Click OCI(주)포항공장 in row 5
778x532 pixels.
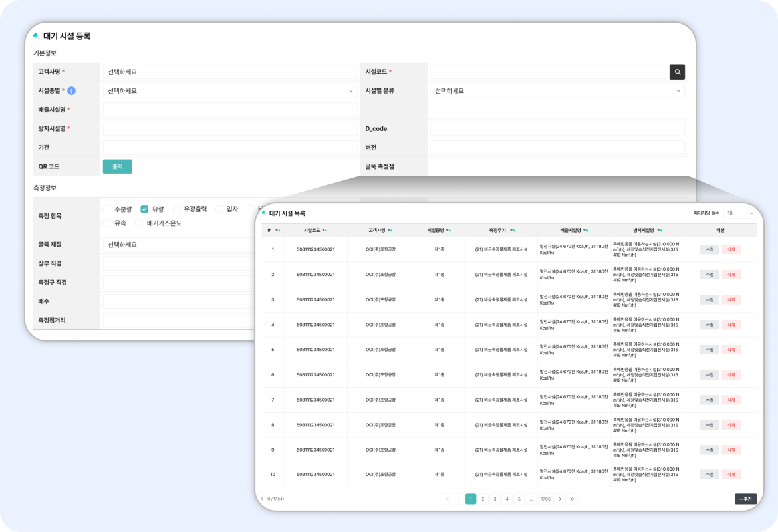(x=380, y=350)
